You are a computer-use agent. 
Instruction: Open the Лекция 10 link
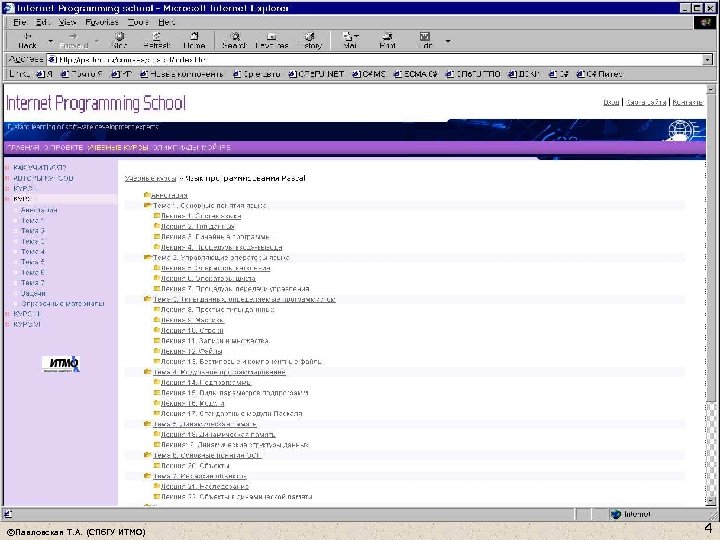click(x=192, y=330)
